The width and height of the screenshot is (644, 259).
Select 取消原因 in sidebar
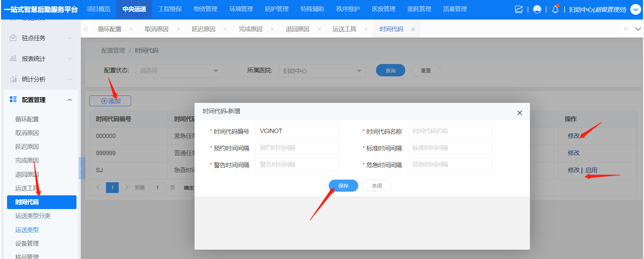click(x=27, y=133)
